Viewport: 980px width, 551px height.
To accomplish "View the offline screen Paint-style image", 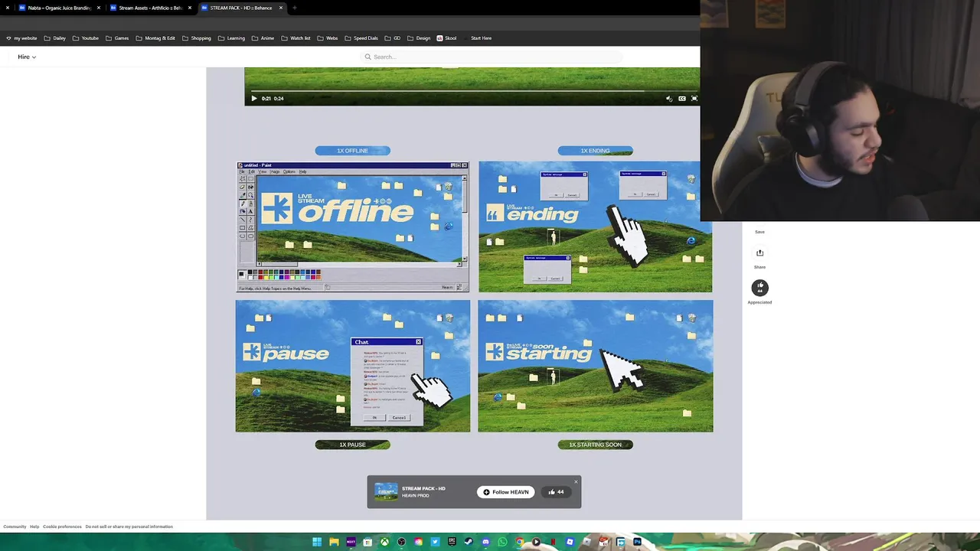I will coord(353,227).
